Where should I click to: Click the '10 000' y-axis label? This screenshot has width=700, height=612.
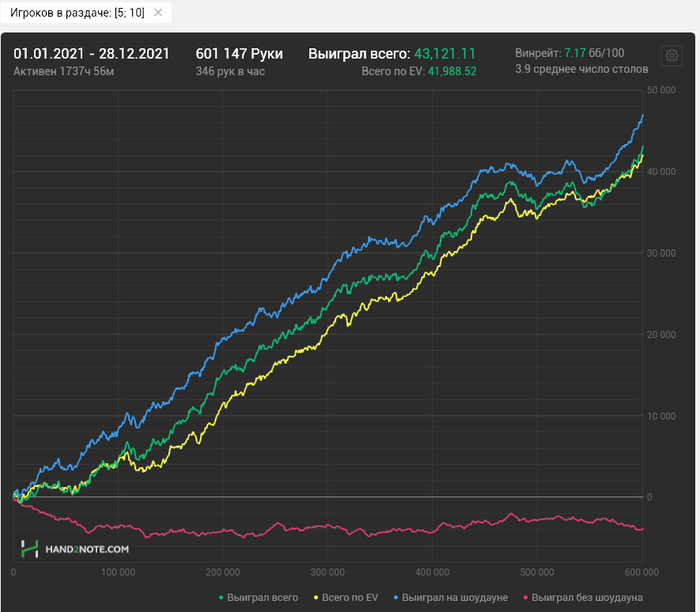pos(662,416)
